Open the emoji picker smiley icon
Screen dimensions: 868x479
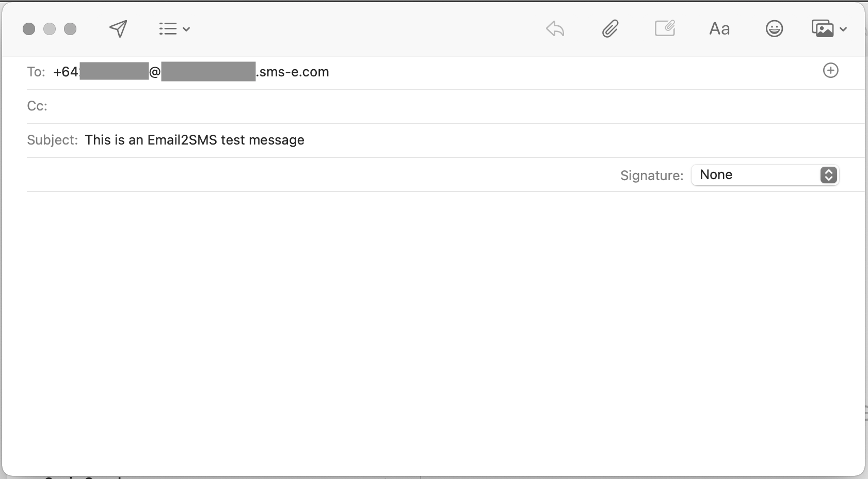[x=774, y=29]
